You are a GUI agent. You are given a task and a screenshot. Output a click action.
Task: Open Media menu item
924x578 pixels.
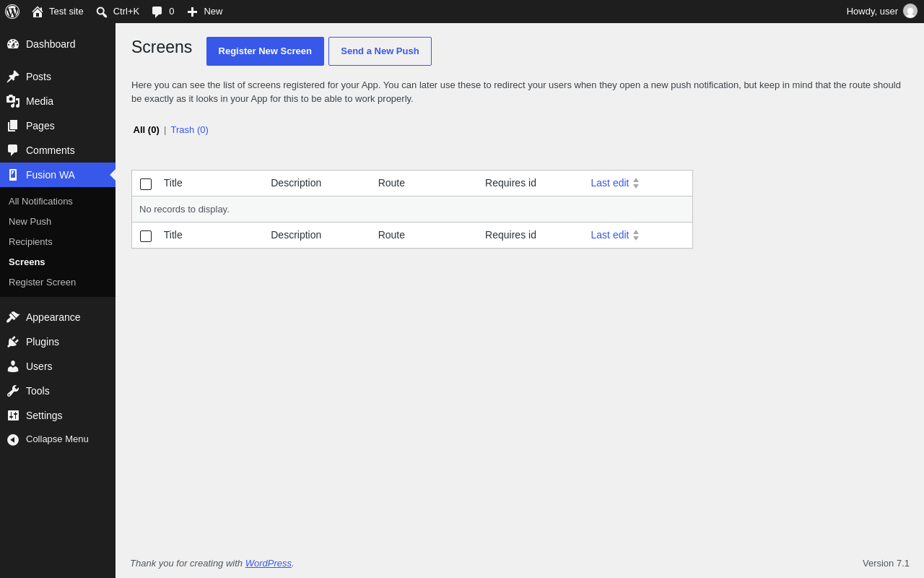pyautogui.click(x=58, y=101)
